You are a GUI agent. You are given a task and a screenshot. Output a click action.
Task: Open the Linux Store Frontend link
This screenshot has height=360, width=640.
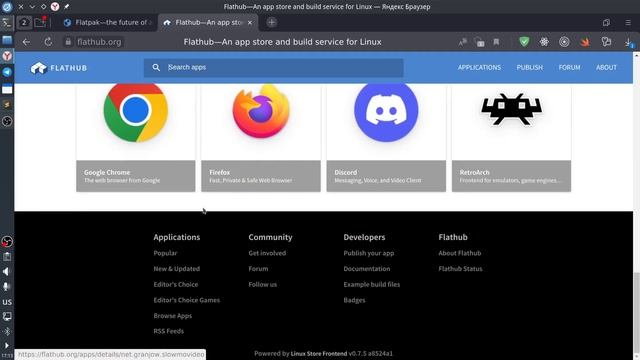pos(319,353)
